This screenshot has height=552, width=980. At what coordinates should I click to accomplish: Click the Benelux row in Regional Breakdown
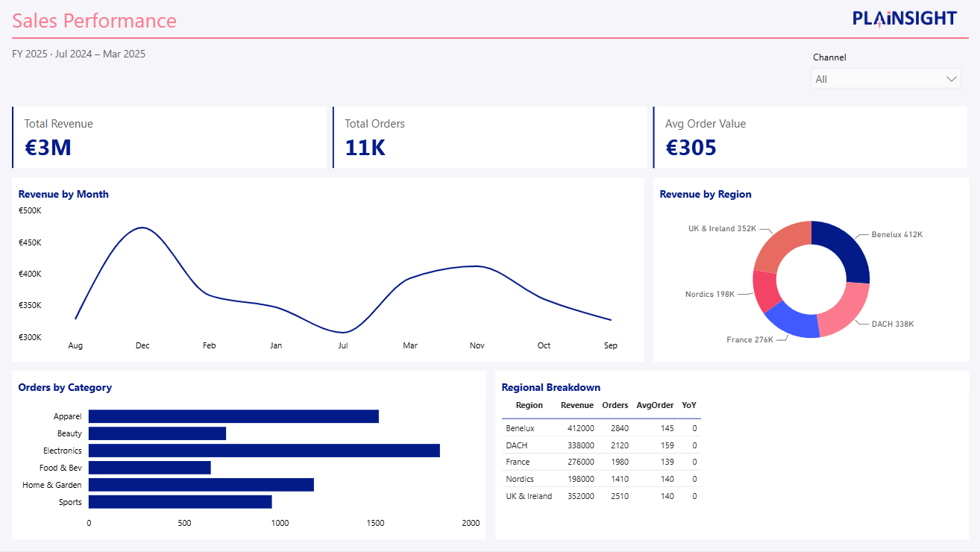(601, 428)
